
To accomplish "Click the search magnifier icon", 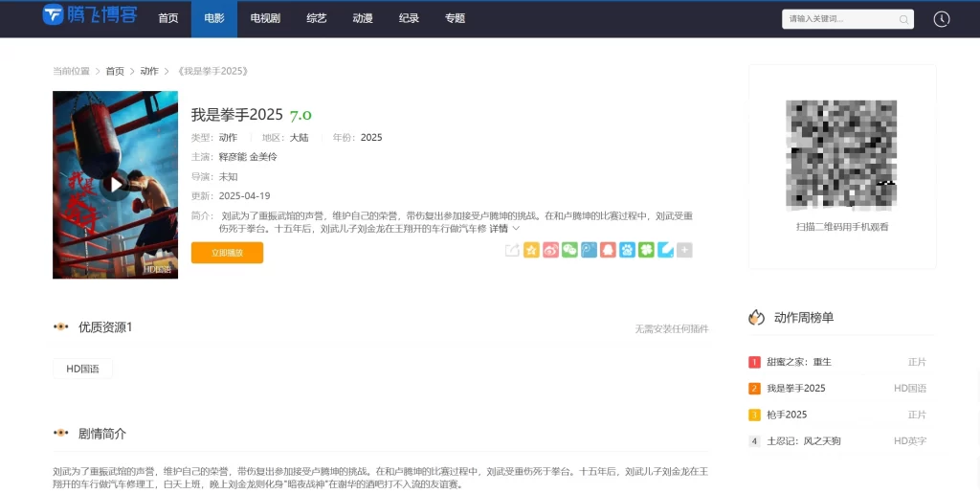I will coord(903,19).
